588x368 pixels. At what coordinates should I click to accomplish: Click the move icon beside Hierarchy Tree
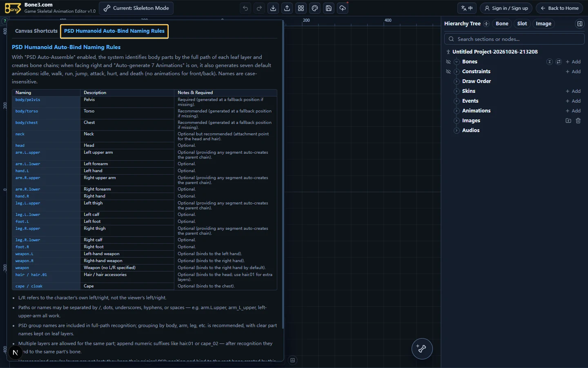click(486, 24)
